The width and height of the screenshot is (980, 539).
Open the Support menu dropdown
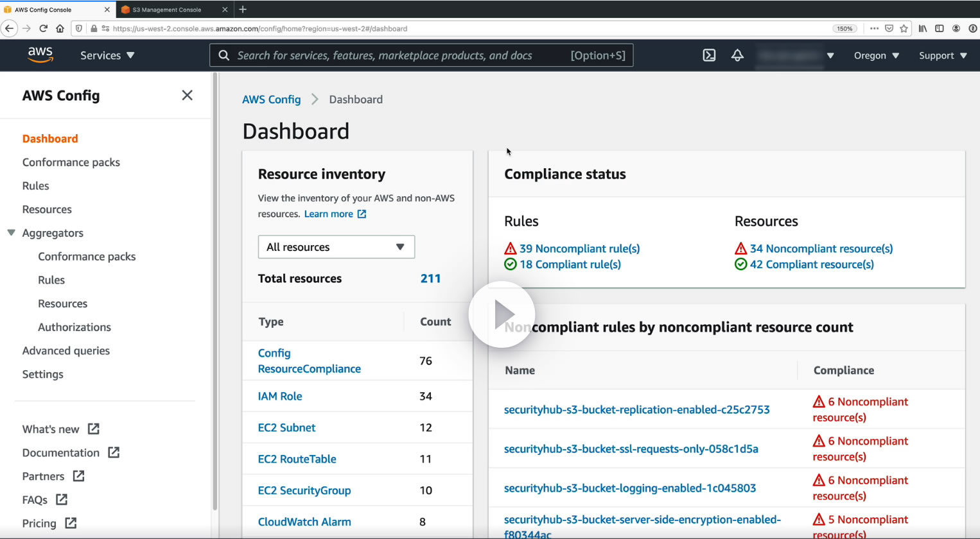click(942, 55)
